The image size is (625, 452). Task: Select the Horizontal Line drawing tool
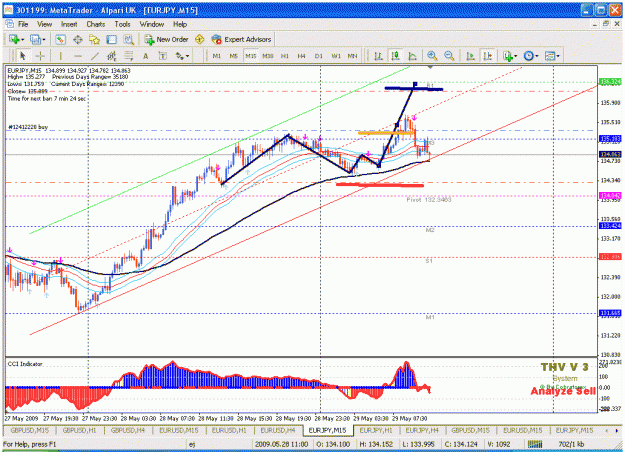[78, 56]
